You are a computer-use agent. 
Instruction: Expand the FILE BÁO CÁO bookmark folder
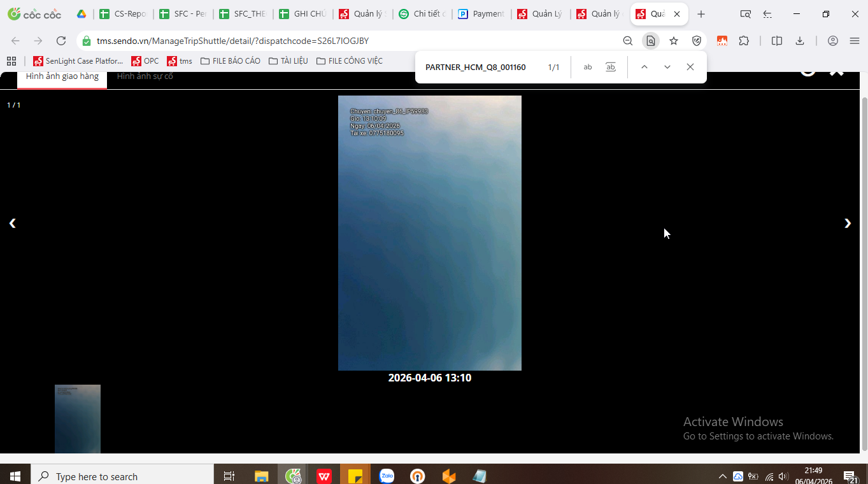pyautogui.click(x=230, y=61)
